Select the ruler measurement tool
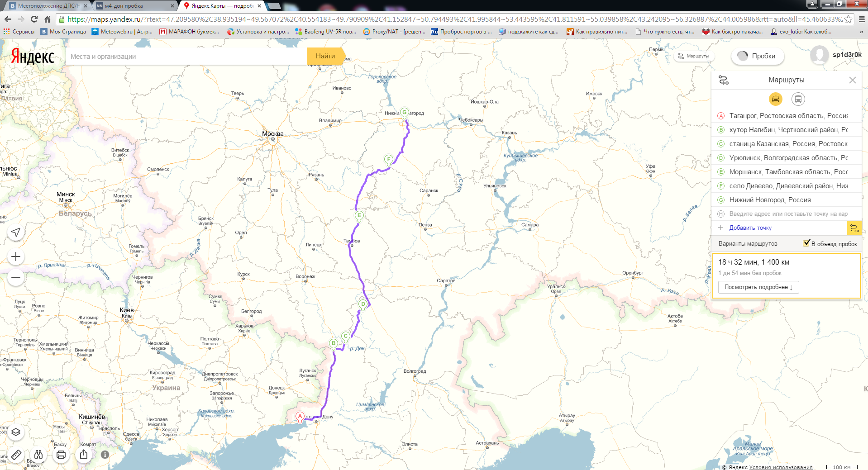The width and height of the screenshot is (868, 470). coord(16,455)
